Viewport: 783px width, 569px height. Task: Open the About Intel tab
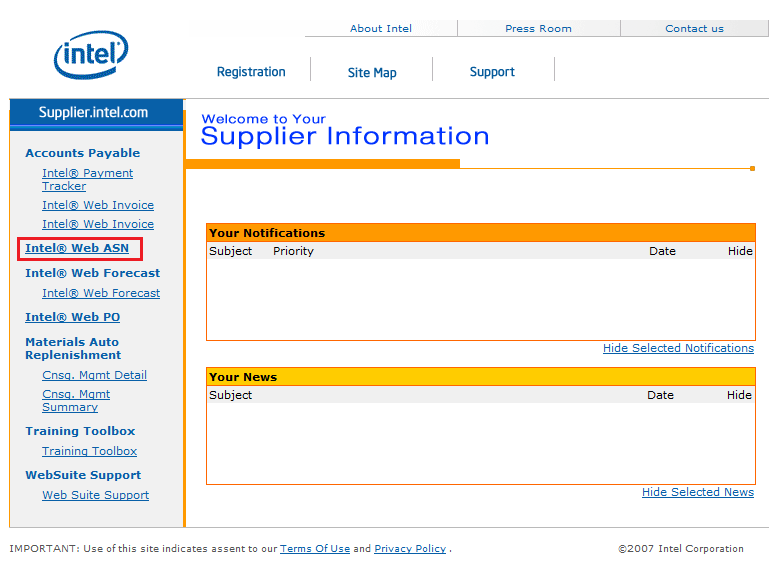tap(381, 28)
